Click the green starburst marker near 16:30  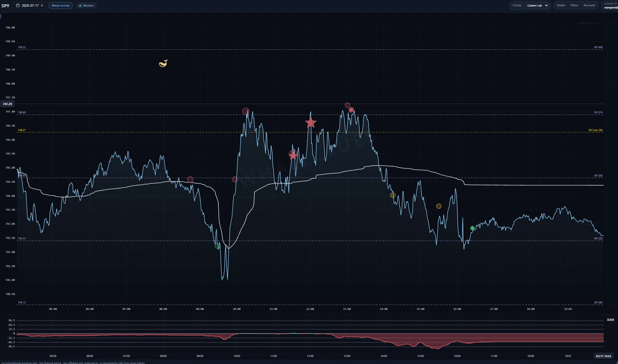[472, 228]
